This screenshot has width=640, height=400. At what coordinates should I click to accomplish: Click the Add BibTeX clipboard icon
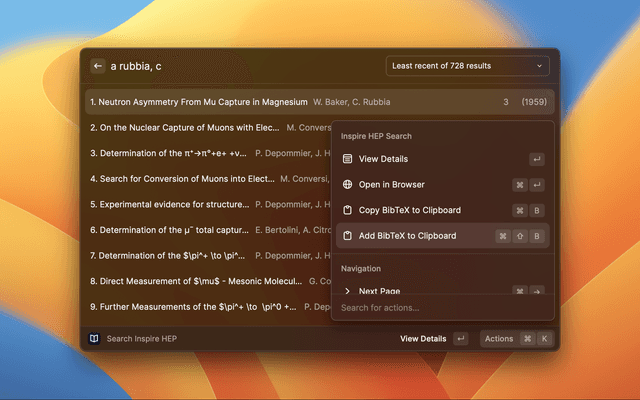[x=347, y=236]
